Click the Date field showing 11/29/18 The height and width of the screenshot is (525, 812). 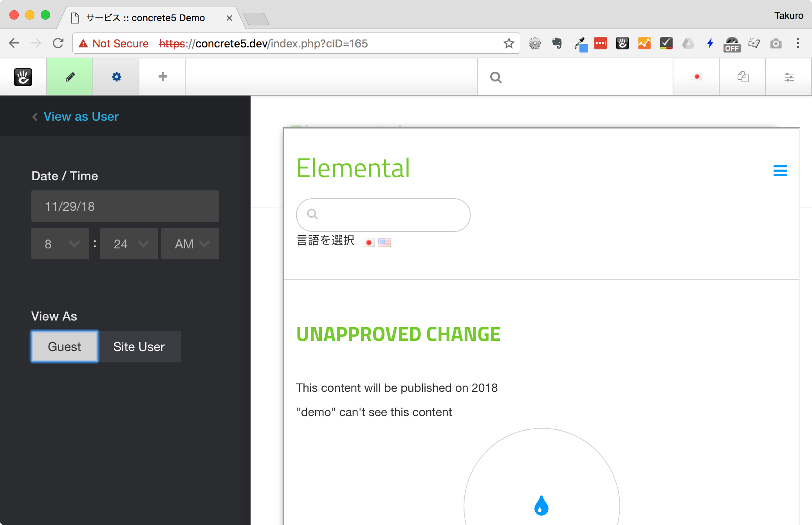(x=125, y=206)
